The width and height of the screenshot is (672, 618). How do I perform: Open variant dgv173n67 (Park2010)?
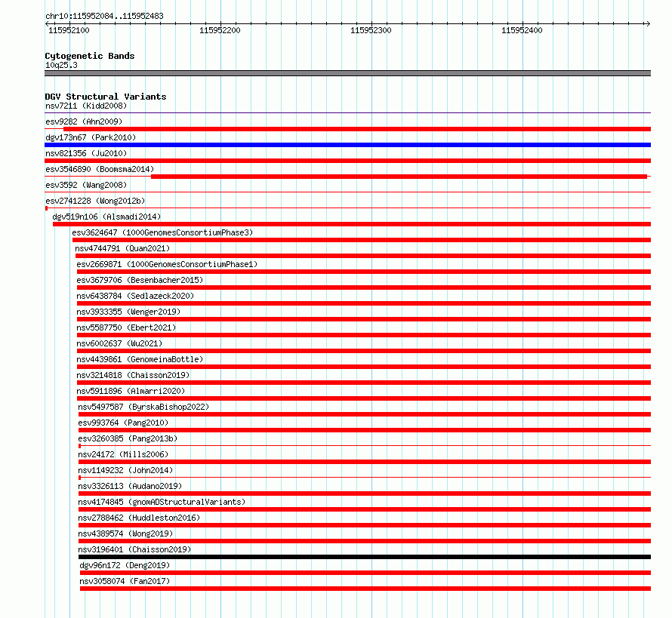[91, 137]
